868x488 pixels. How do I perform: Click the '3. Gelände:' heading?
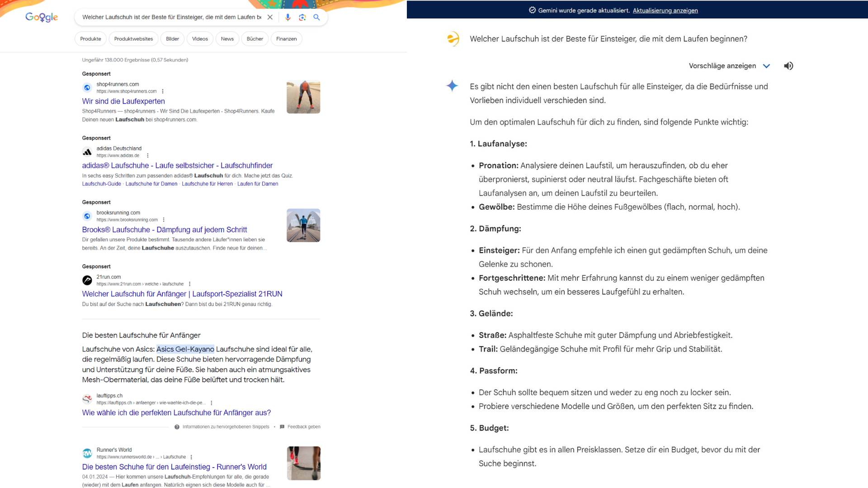click(x=491, y=314)
